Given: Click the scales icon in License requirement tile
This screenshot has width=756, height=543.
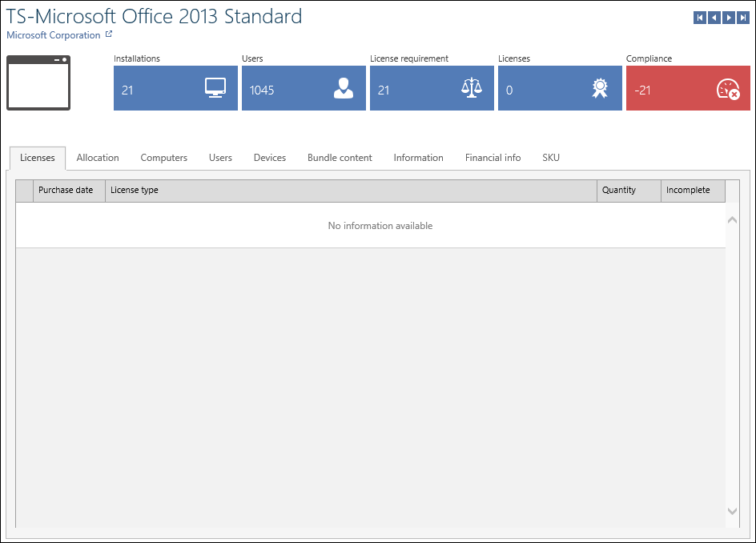Looking at the screenshot, I should [472, 88].
